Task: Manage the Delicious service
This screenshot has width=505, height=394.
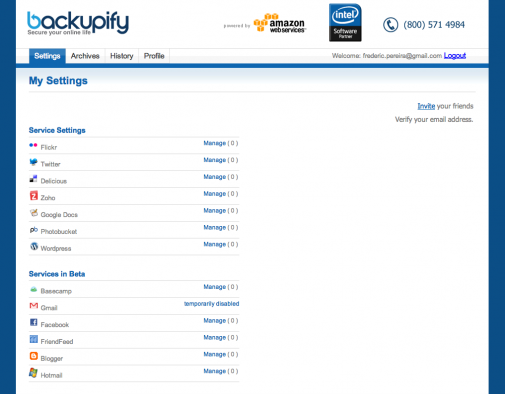Action: pos(215,177)
